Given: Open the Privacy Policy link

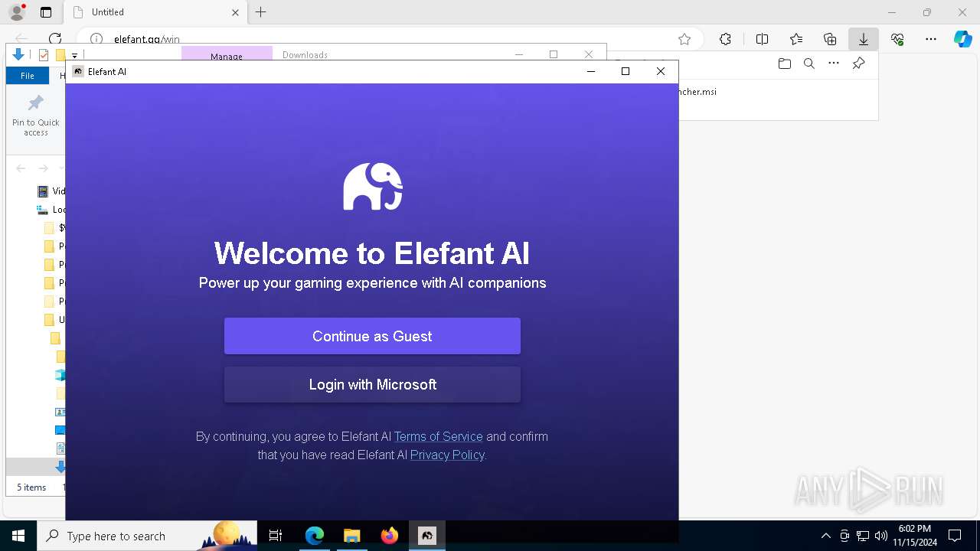Looking at the screenshot, I should 447,455.
